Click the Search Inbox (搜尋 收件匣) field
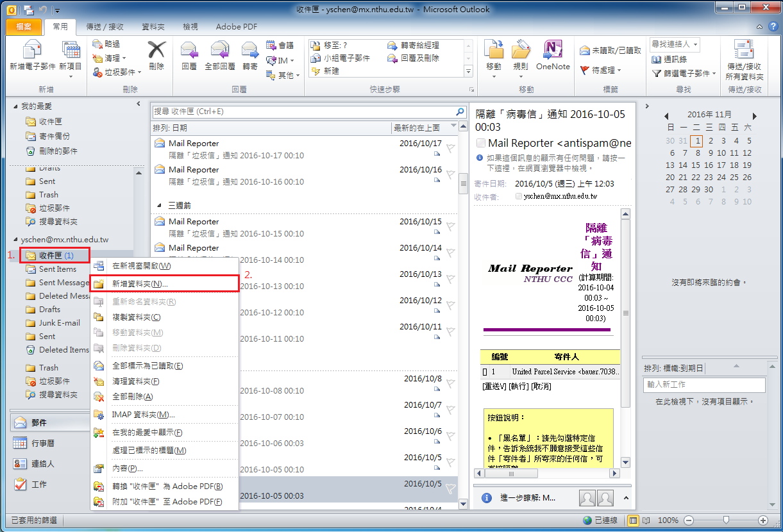 pos(303,112)
